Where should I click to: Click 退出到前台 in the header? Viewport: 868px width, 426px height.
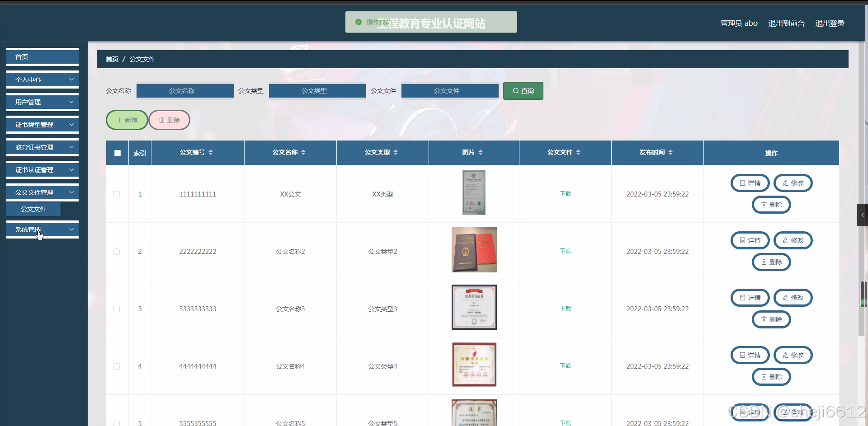(786, 23)
